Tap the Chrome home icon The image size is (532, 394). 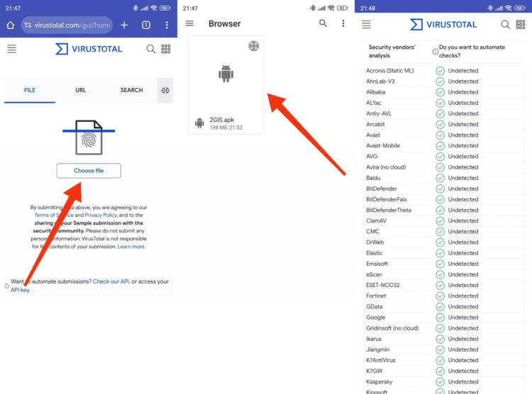click(11, 25)
